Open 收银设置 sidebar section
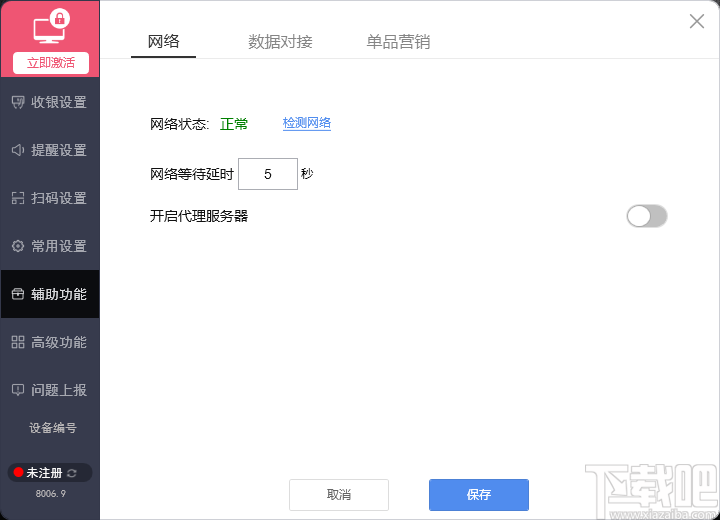This screenshot has height=520, width=720. click(x=50, y=102)
